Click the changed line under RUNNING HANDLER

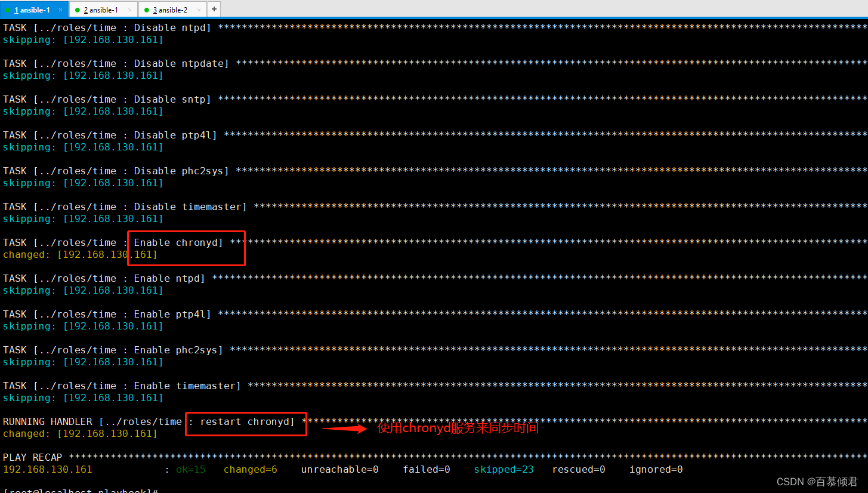(80, 434)
